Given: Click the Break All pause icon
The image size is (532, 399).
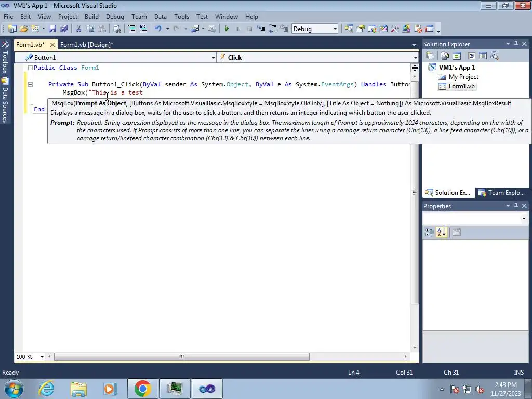Looking at the screenshot, I should click(x=238, y=29).
